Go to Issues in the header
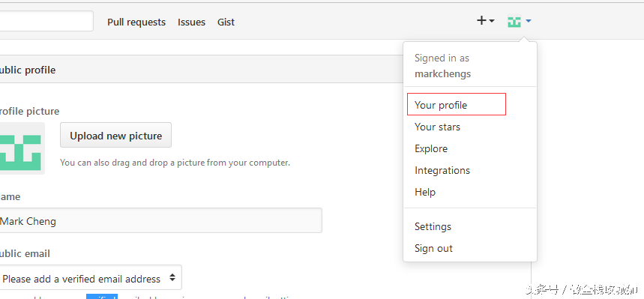This screenshot has width=644, height=299. (x=191, y=22)
